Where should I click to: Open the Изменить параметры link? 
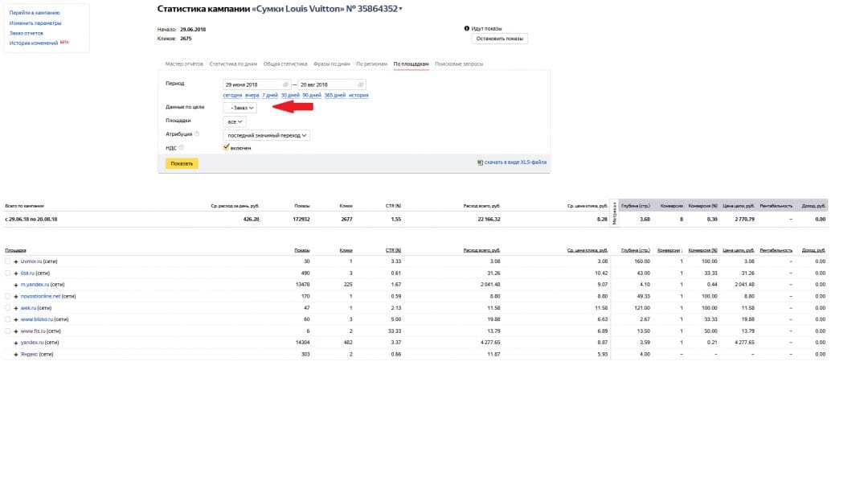pos(35,23)
